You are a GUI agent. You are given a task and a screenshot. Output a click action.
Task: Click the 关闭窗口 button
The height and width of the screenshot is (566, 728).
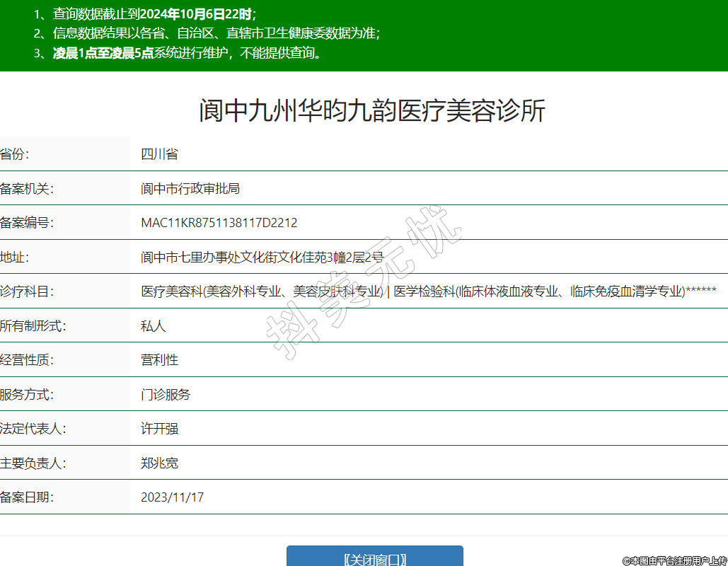point(374,559)
